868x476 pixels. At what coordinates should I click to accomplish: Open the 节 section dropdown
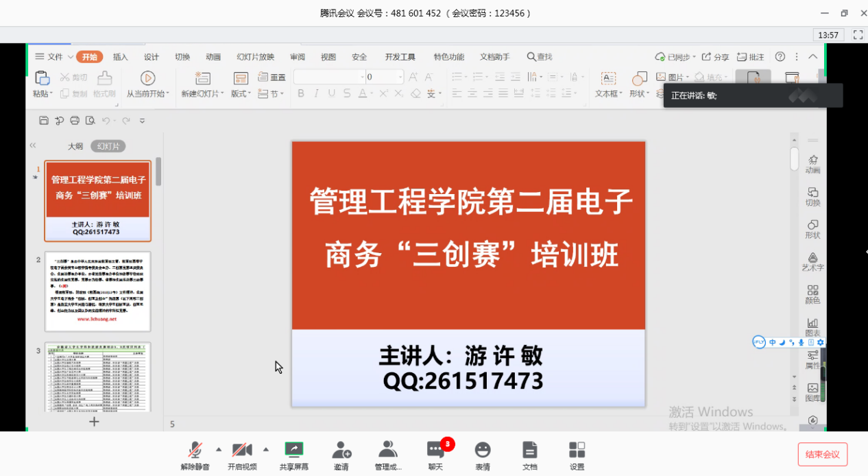point(271,94)
